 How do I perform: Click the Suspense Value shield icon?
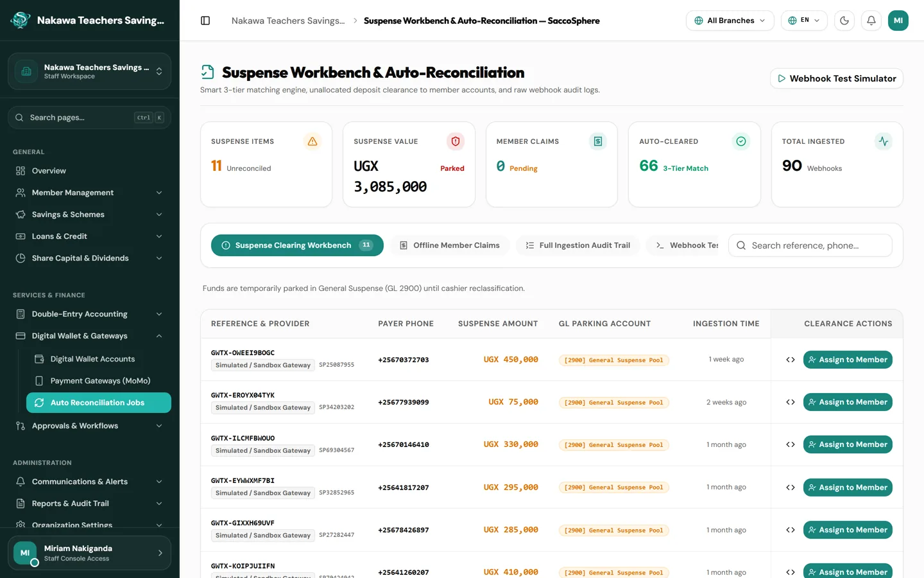click(456, 141)
